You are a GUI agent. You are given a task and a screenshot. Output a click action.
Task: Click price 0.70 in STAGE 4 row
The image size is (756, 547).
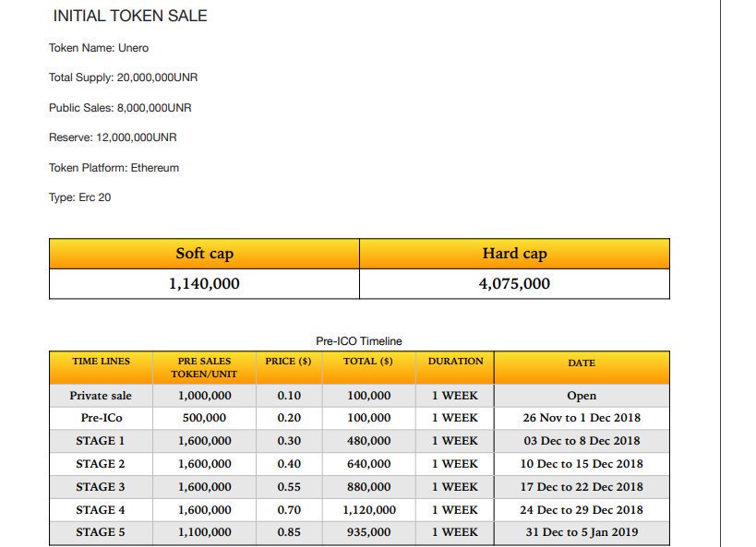pos(289,510)
